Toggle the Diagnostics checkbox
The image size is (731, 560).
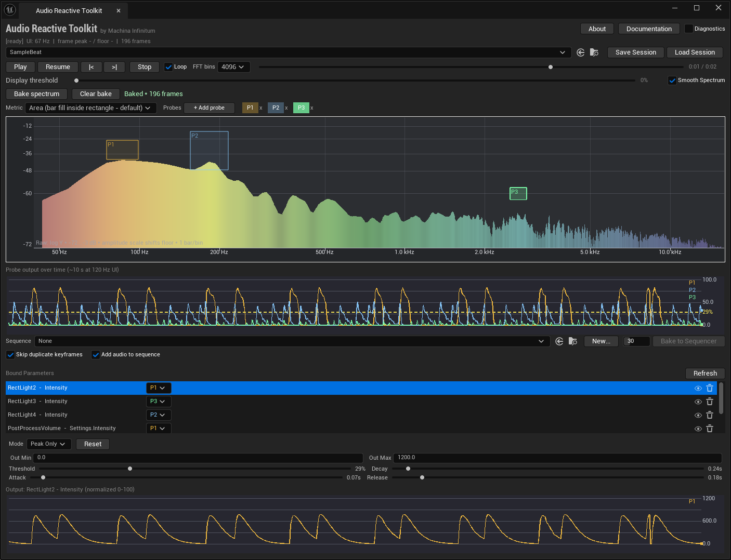(x=689, y=29)
